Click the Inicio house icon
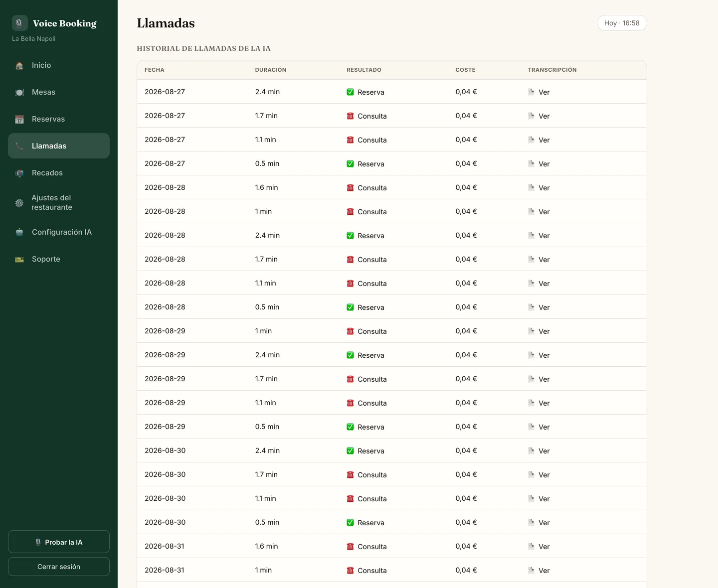718x588 pixels. click(19, 66)
